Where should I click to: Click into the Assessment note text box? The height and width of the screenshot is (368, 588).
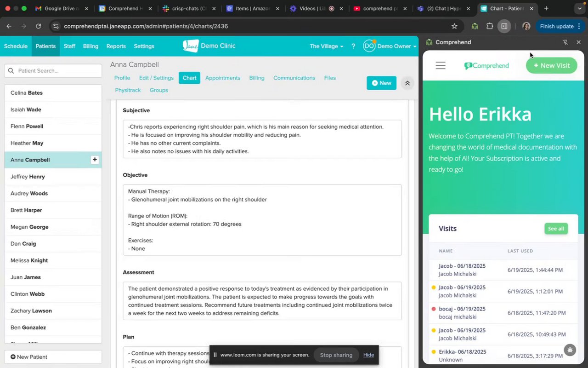(x=262, y=301)
